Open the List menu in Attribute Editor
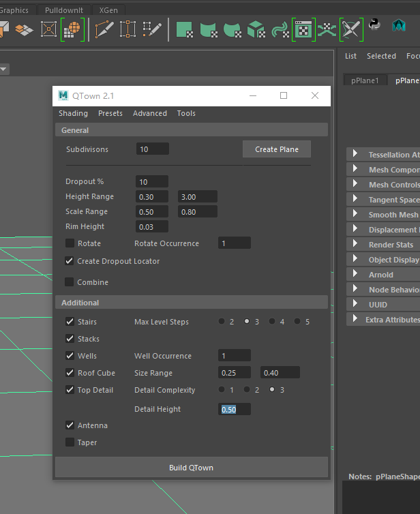 (350, 56)
